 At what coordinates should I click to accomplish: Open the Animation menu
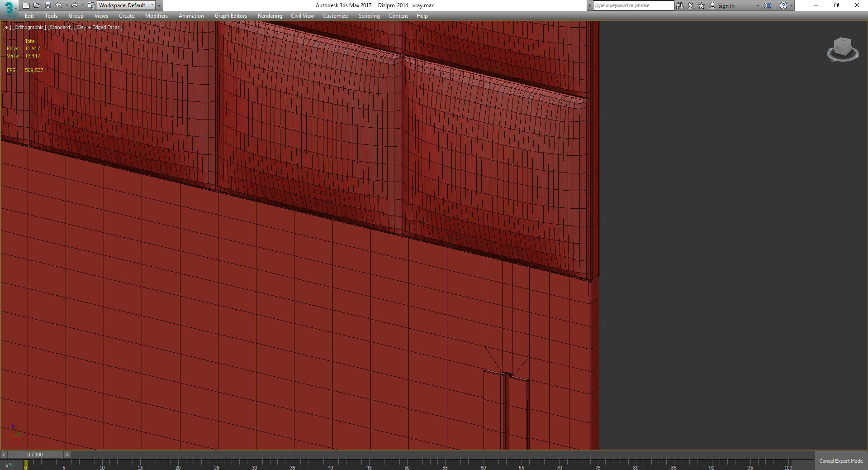point(191,16)
